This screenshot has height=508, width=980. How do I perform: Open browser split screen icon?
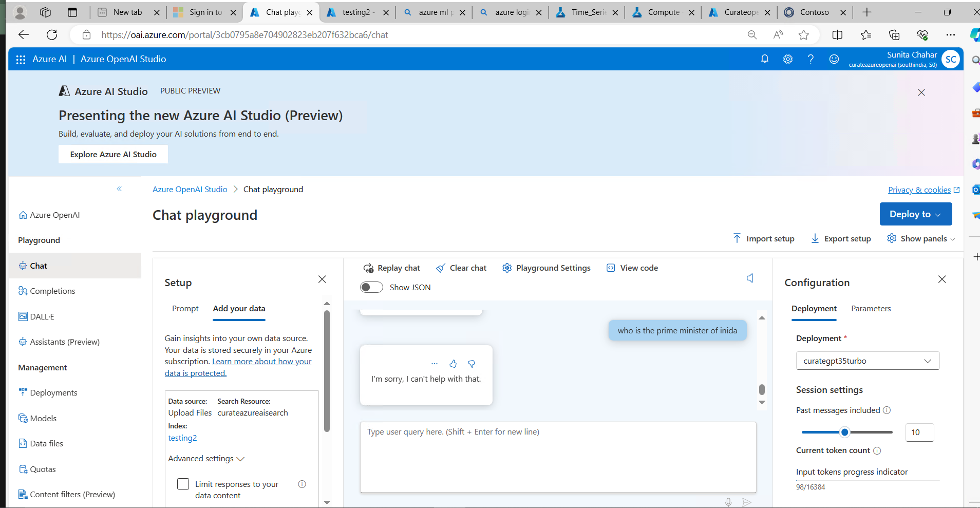(837, 34)
